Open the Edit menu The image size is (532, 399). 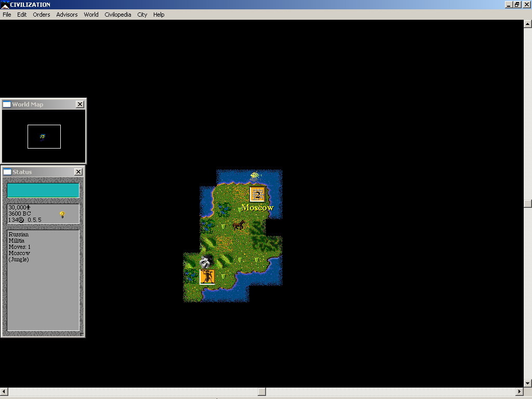[22, 15]
